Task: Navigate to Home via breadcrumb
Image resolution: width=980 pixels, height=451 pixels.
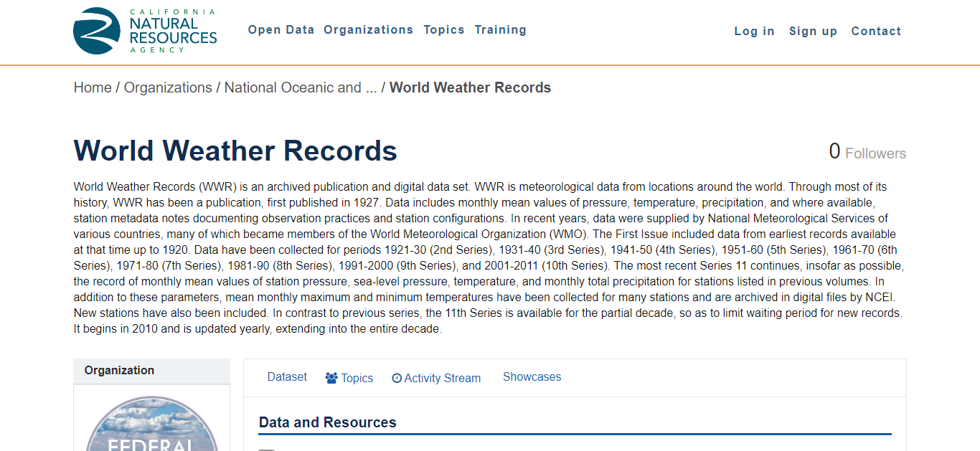Action: [x=93, y=87]
